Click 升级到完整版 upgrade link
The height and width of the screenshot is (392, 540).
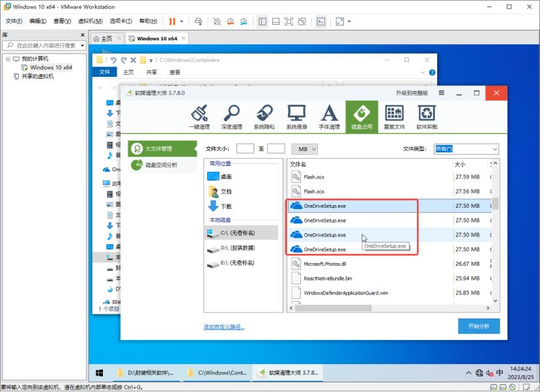[x=412, y=93]
